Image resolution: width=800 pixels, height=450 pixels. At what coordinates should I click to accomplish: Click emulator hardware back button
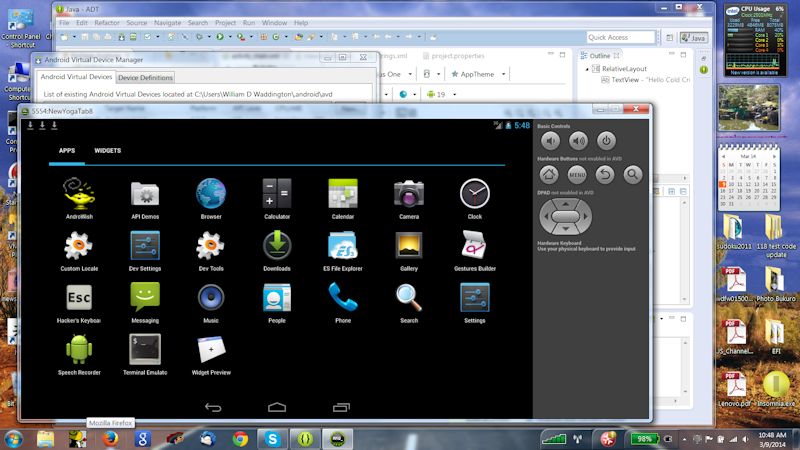pyautogui.click(x=605, y=175)
